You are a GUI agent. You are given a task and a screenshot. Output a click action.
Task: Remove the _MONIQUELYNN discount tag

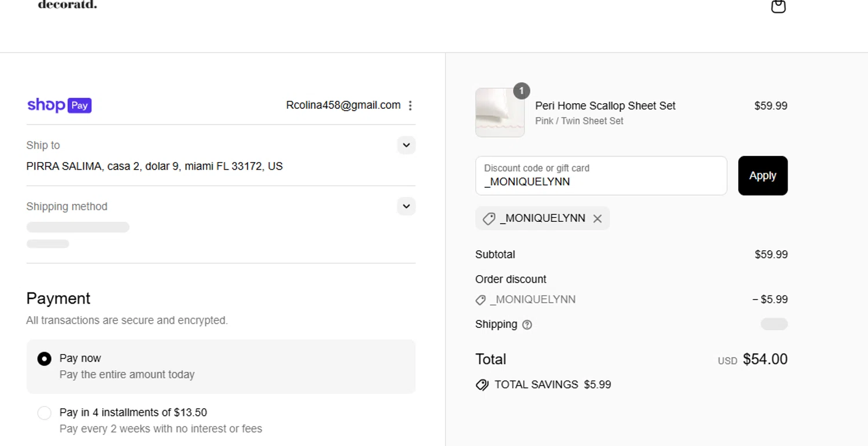[597, 218]
